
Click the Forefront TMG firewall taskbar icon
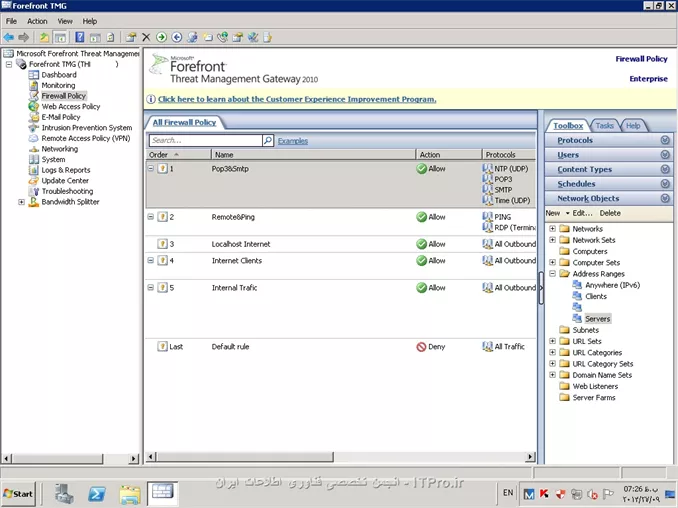[x=163, y=493]
